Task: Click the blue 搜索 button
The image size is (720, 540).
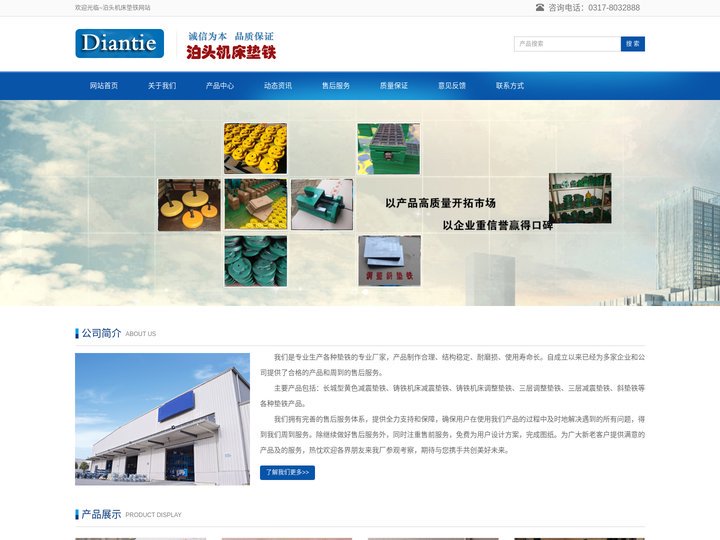Action: coord(633,44)
